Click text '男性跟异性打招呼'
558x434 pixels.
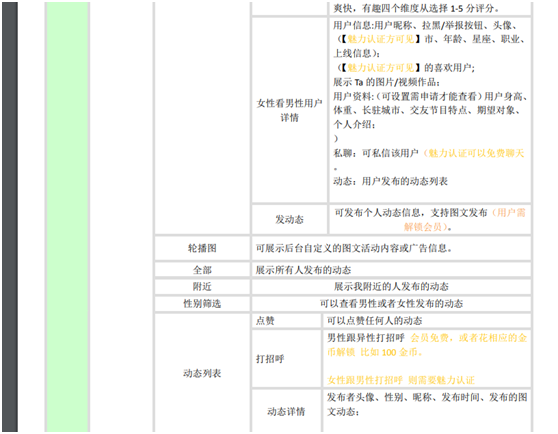click(x=366, y=338)
